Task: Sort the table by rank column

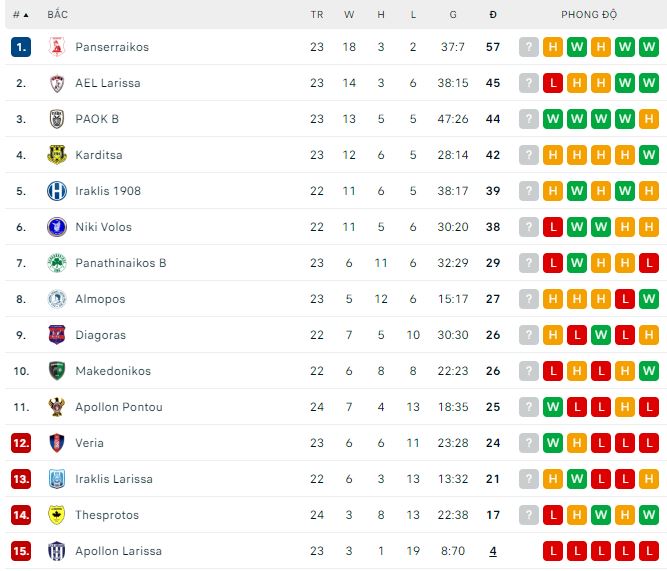Action: pyautogui.click(x=20, y=15)
